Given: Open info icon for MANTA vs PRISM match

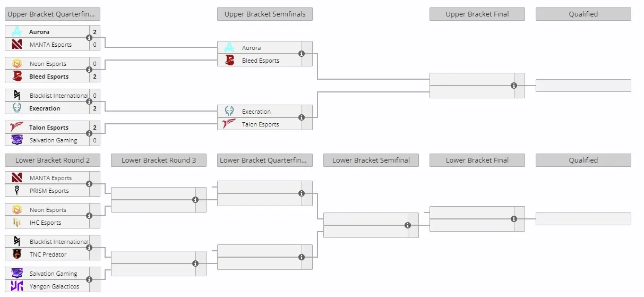Looking at the screenshot, I should [89, 184].
